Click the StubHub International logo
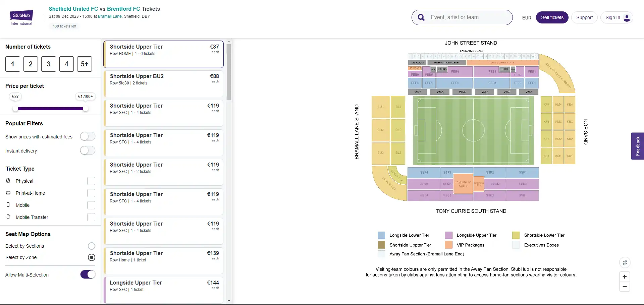 tap(21, 17)
